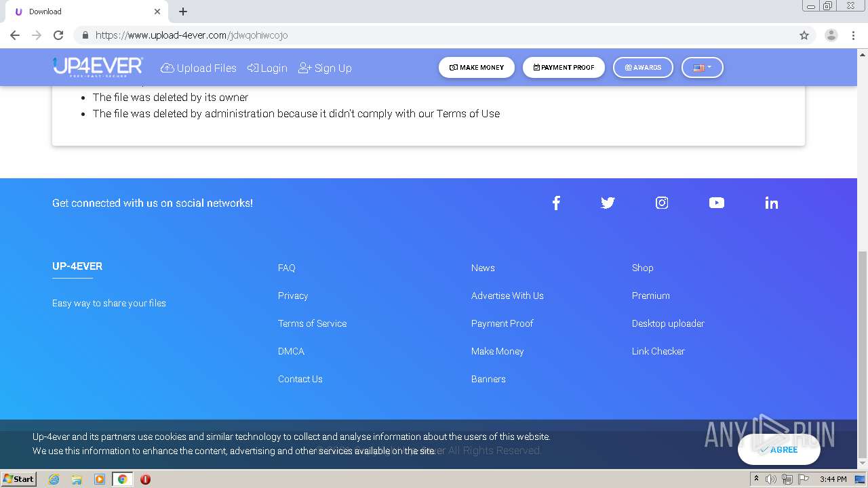Open volume control in system tray
Image resolution: width=868 pixels, height=488 pixels.
771,479
